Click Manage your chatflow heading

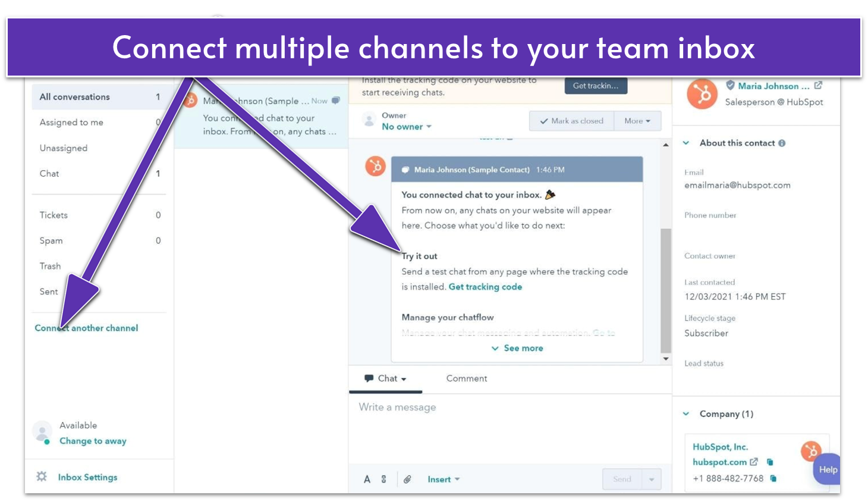click(448, 317)
